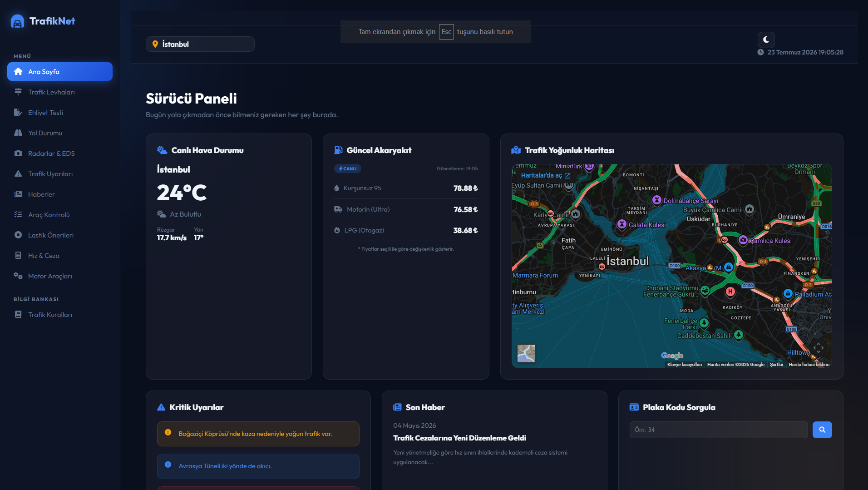Click the signpost icon for Trafik Levhaları
The width and height of the screenshot is (868, 490).
[x=18, y=92]
